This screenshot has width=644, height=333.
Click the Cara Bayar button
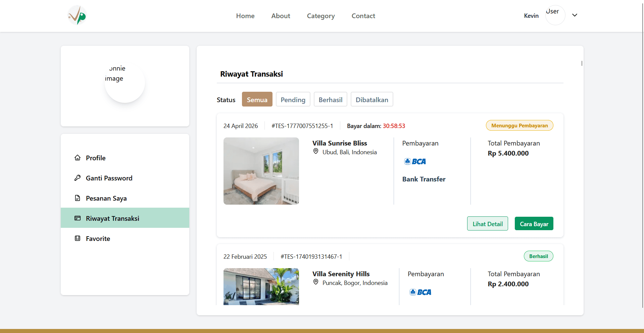point(534,224)
